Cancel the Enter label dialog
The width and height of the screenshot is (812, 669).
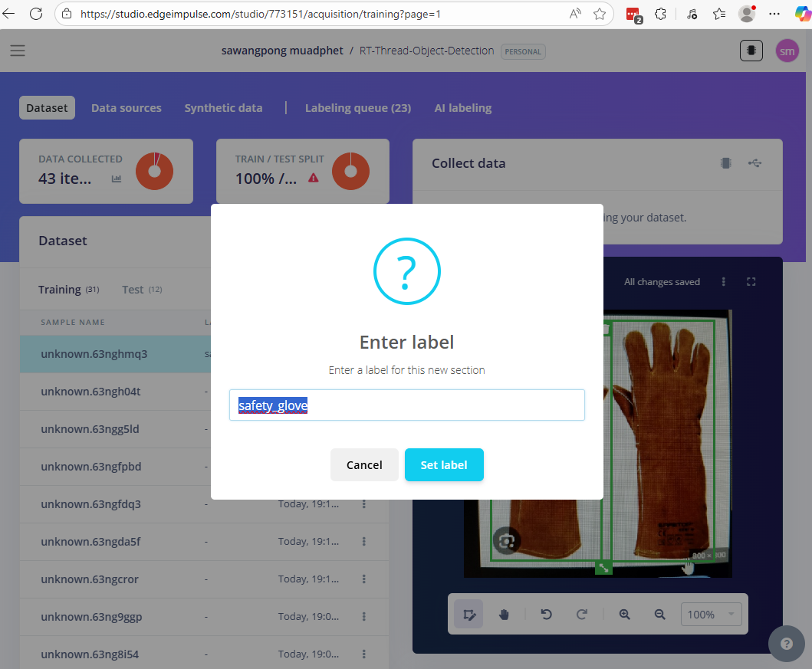364,465
